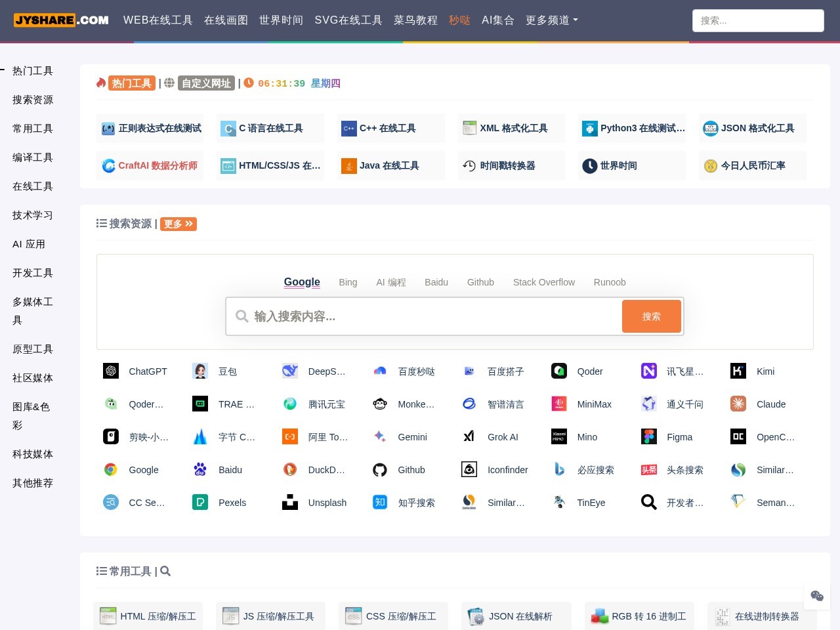Screen dimensions: 840x630
Task: Open WEB在线工具 in top navigation
Action: pyautogui.click(x=158, y=20)
